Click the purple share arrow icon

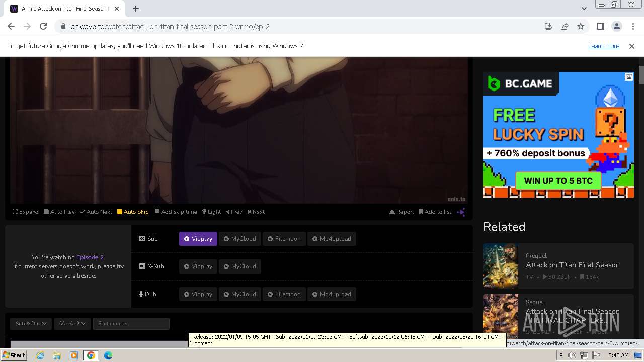click(461, 212)
